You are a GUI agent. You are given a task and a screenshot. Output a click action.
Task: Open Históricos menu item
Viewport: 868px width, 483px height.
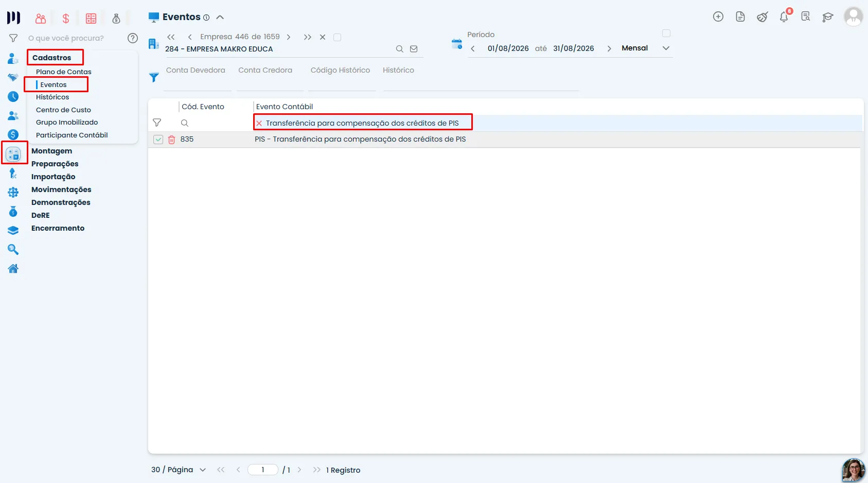click(x=52, y=97)
